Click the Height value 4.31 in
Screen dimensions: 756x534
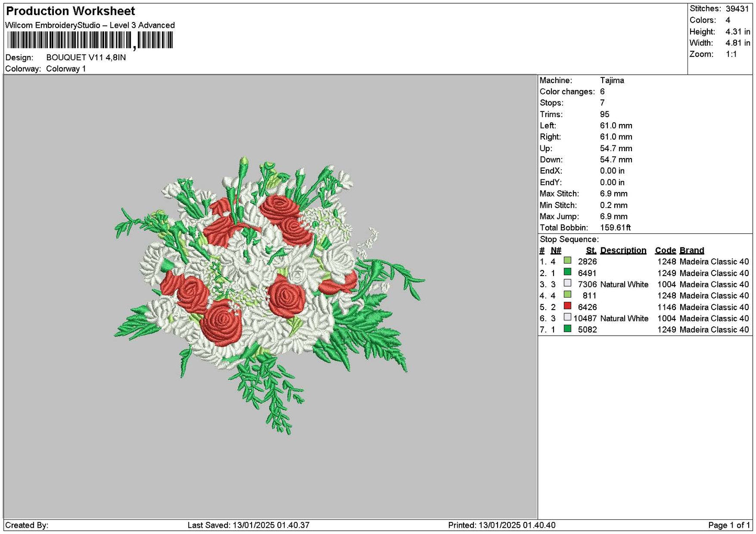click(x=738, y=32)
